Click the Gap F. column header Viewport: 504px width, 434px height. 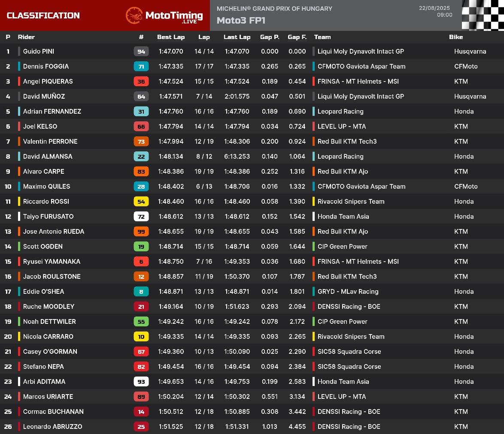point(297,37)
